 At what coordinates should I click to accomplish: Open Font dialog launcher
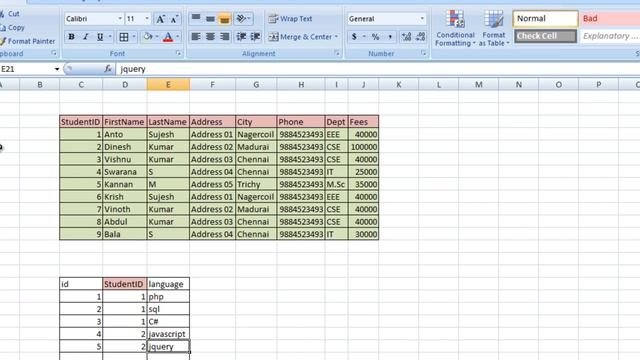coord(178,53)
